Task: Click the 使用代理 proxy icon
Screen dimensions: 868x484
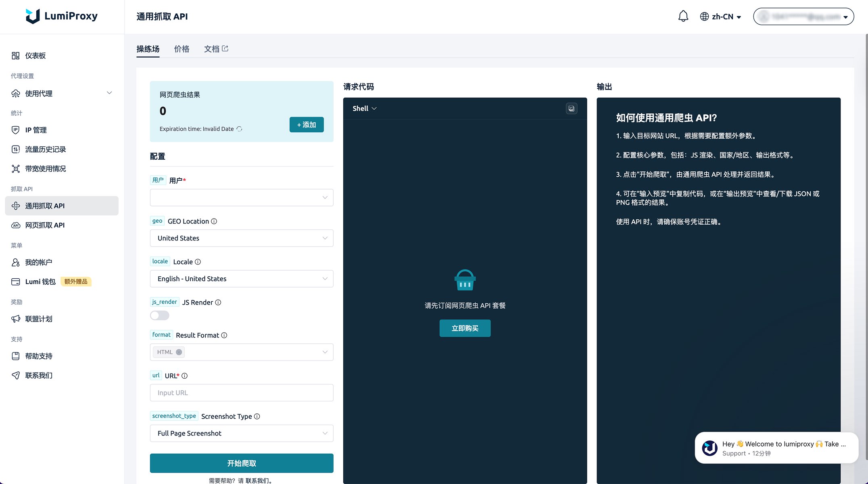Action: [16, 94]
